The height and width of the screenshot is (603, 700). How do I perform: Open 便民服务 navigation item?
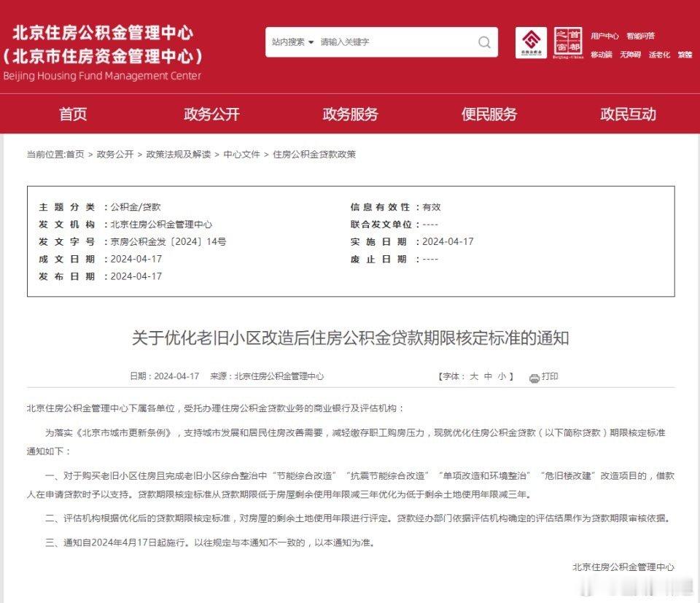[489, 114]
